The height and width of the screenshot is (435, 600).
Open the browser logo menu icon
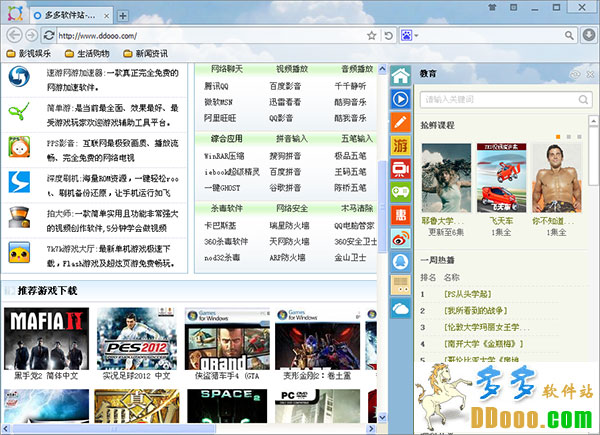pos(15,13)
